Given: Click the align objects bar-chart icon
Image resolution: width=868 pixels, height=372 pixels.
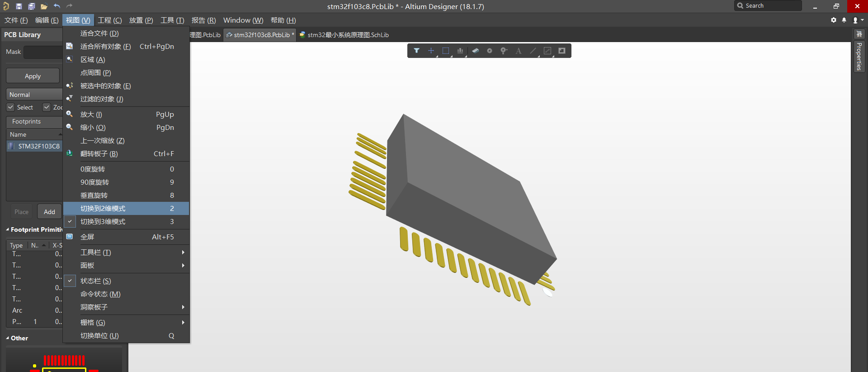Looking at the screenshot, I should tap(460, 51).
